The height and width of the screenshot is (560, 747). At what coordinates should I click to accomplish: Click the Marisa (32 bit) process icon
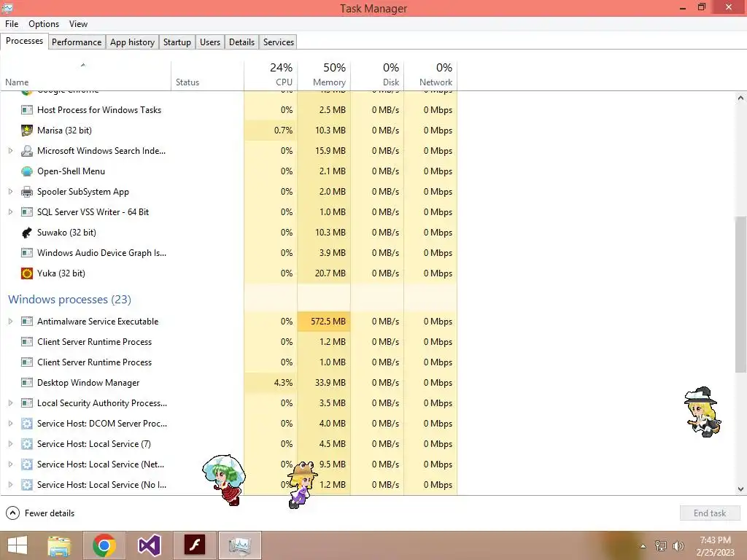pos(27,130)
